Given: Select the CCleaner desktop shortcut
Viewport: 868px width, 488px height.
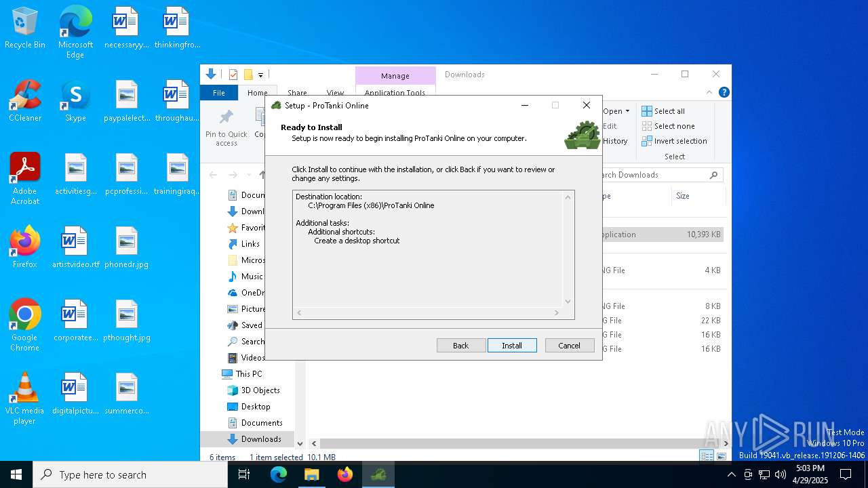Looking at the screenshot, I should tap(25, 101).
